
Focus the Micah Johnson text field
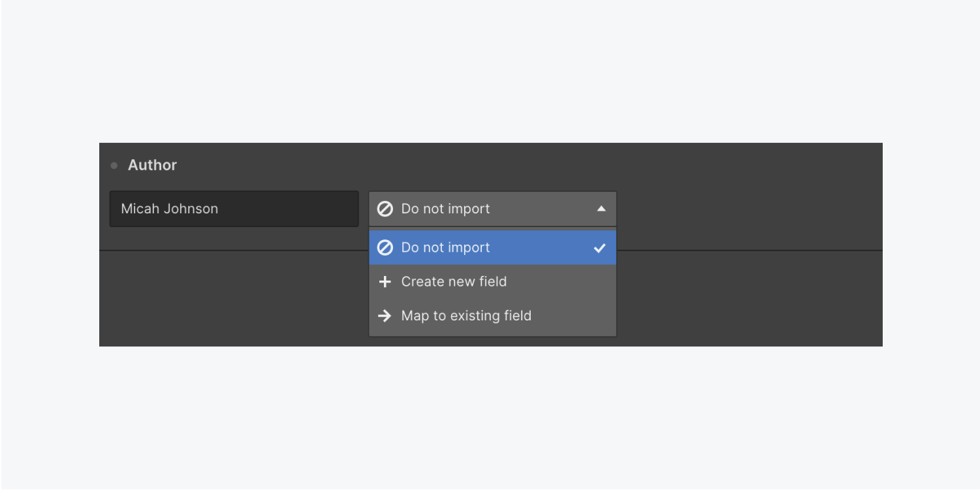(234, 209)
